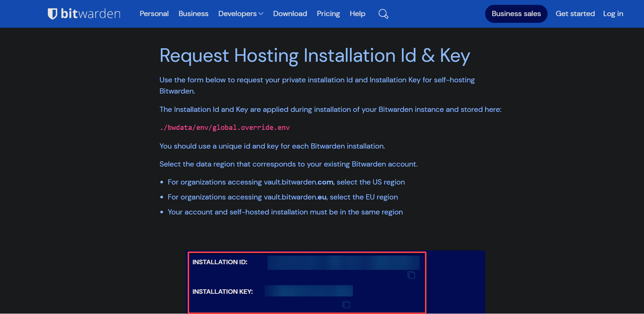Click the Get started link
The width and height of the screenshot is (644, 314).
[575, 14]
